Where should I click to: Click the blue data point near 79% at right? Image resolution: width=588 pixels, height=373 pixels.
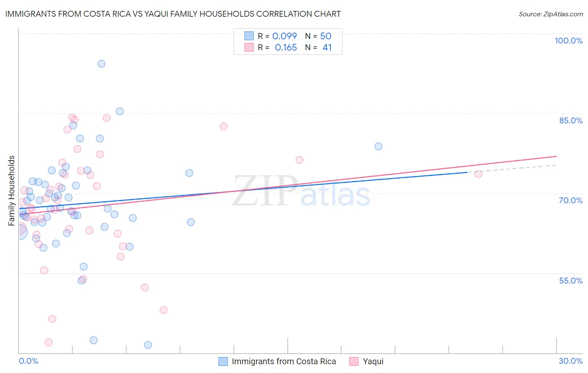tap(378, 146)
